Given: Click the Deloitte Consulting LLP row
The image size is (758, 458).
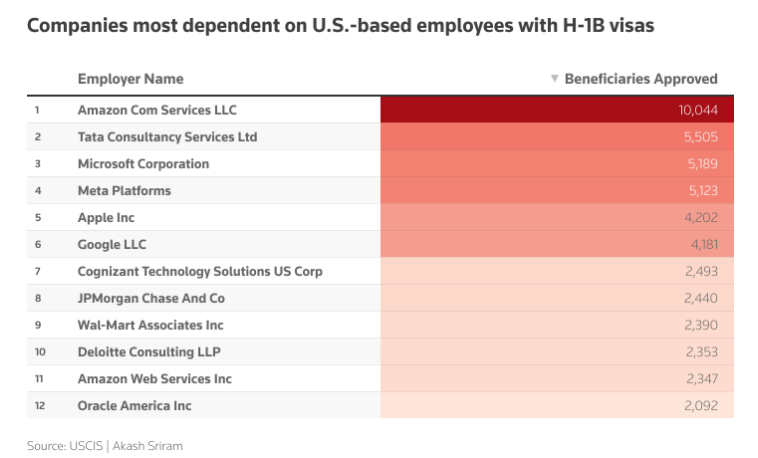Looking at the screenshot, I should (x=149, y=352).
